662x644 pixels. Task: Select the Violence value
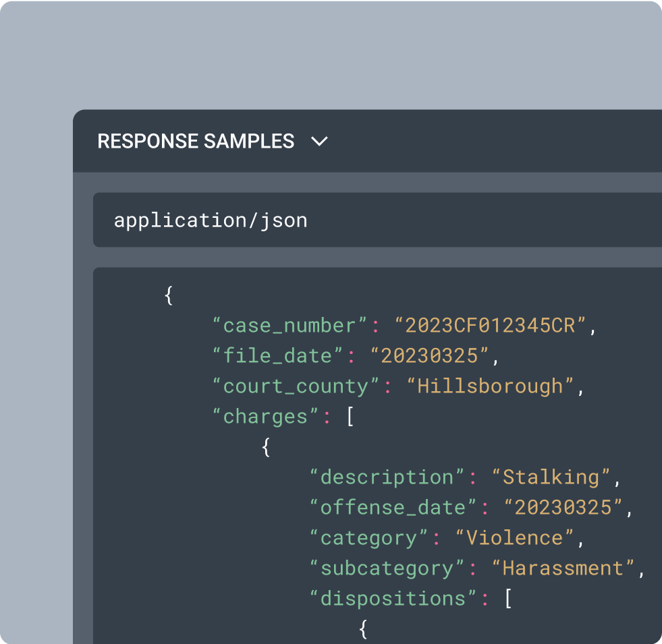coord(514,537)
